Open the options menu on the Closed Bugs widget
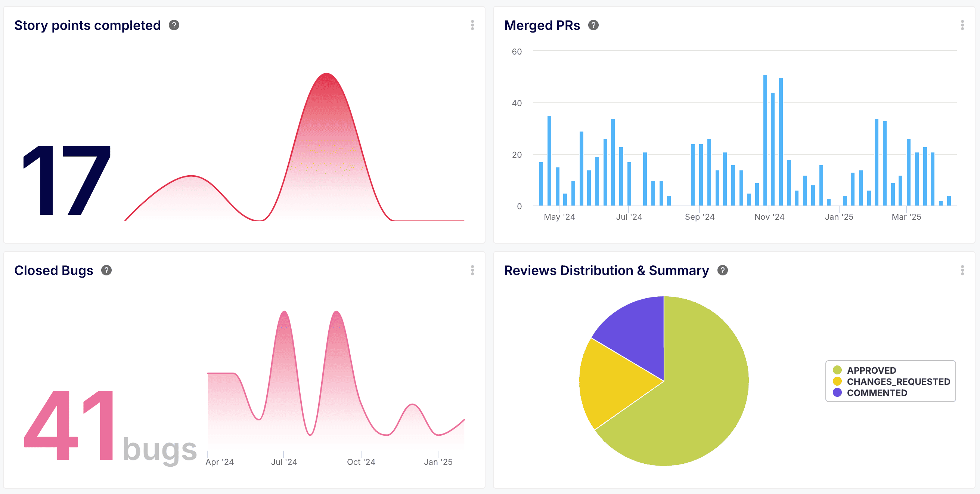Image resolution: width=980 pixels, height=494 pixels. tap(472, 271)
